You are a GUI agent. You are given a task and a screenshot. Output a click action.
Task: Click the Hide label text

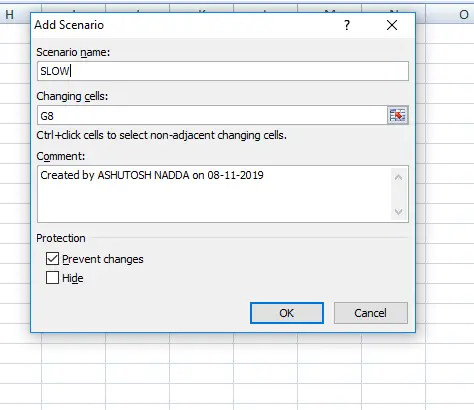(73, 278)
